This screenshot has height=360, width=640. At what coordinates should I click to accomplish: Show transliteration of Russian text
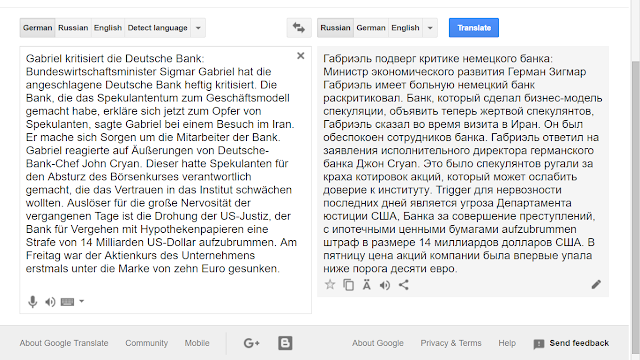367,284
